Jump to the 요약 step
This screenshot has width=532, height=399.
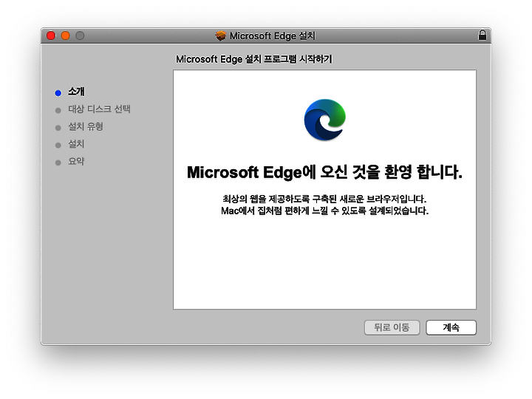(76, 161)
